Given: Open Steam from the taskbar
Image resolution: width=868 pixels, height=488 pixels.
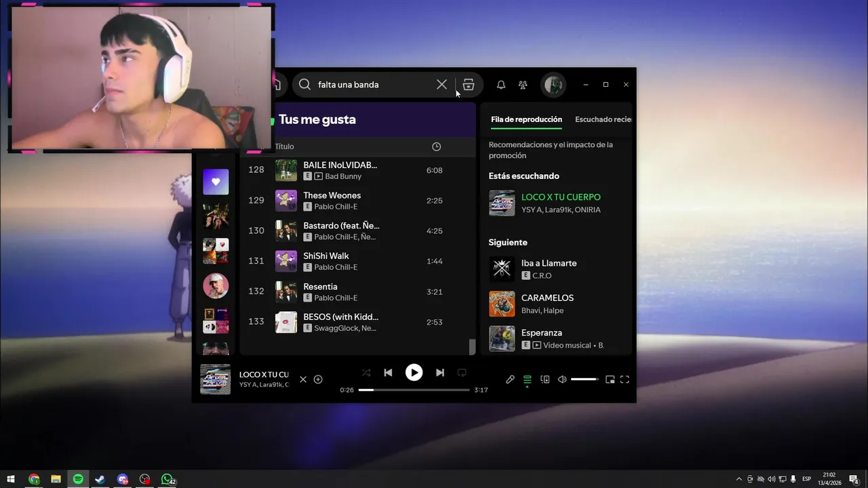Looking at the screenshot, I should [x=100, y=479].
